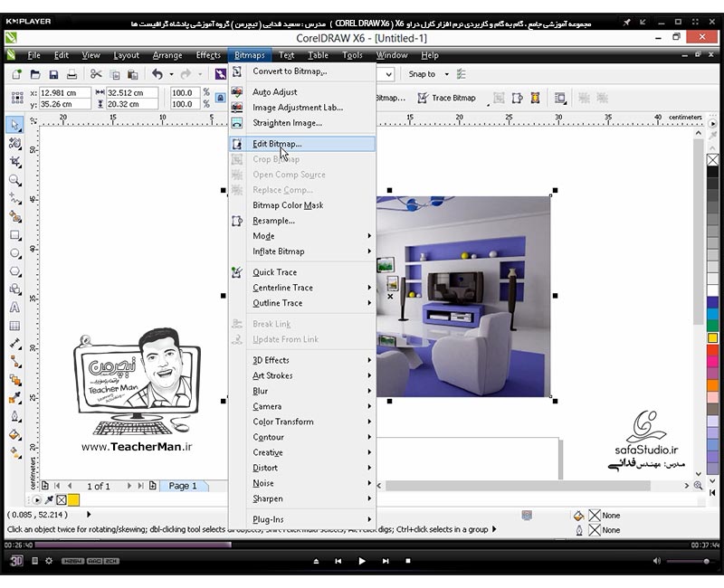Click the KMPlayer video seek bar
724x588 pixels.
click(361, 545)
